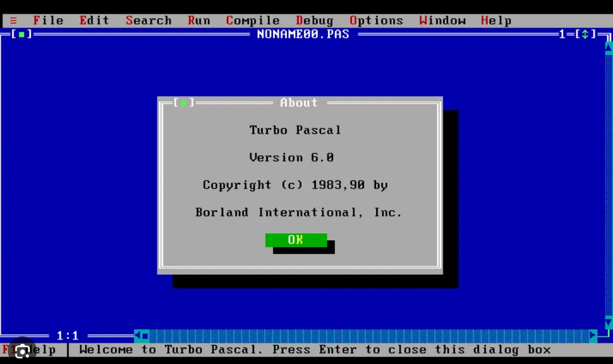Open the Debug menu

click(x=314, y=21)
